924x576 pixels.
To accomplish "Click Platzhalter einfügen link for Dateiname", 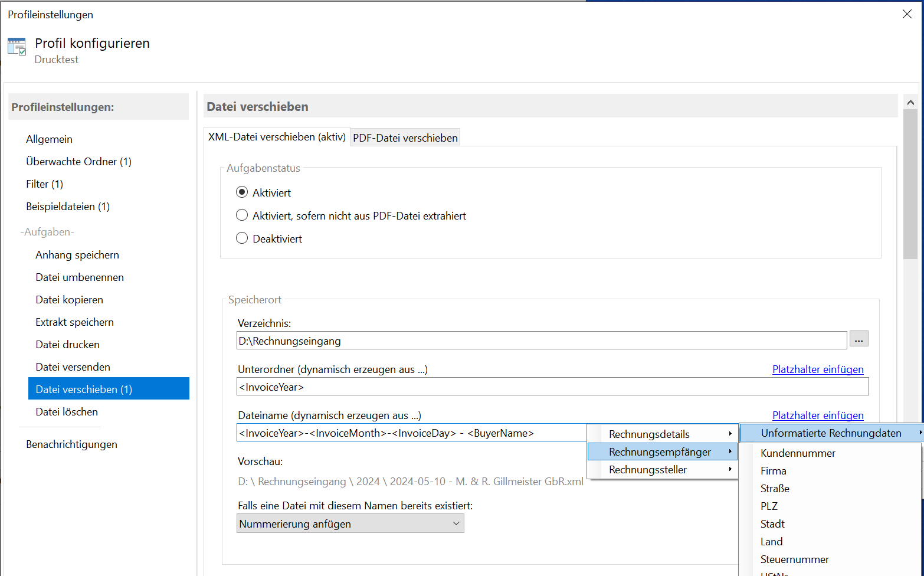I will click(x=818, y=415).
